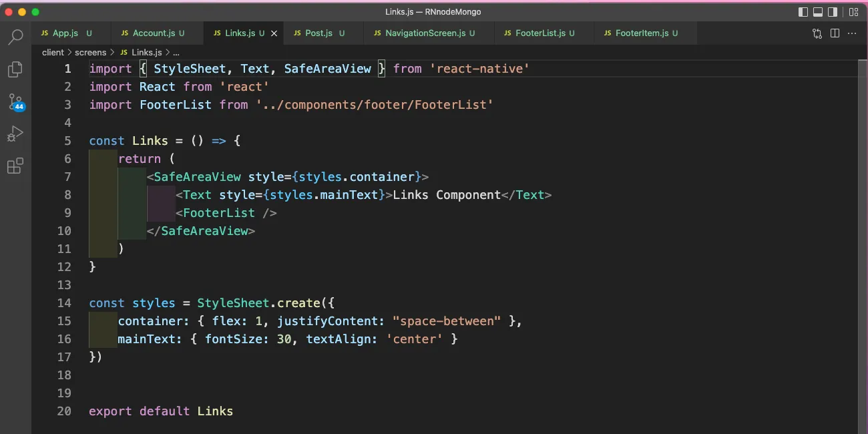Image resolution: width=868 pixels, height=434 pixels.
Task: Expand the client breadcrumb folder
Action: (53, 52)
